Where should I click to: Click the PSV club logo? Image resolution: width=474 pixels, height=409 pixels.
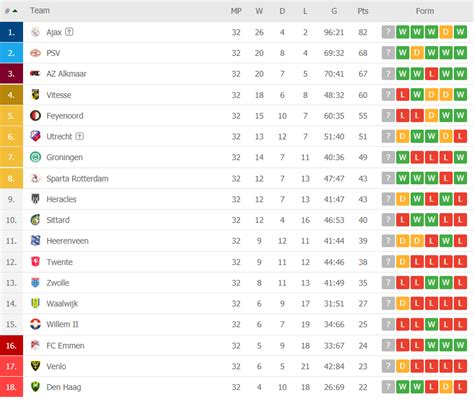click(35, 53)
